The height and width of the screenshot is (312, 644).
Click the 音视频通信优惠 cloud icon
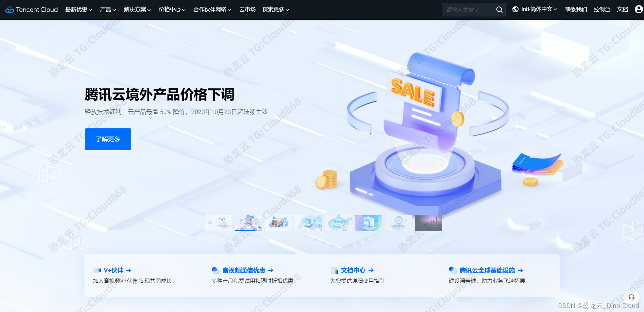click(x=215, y=270)
